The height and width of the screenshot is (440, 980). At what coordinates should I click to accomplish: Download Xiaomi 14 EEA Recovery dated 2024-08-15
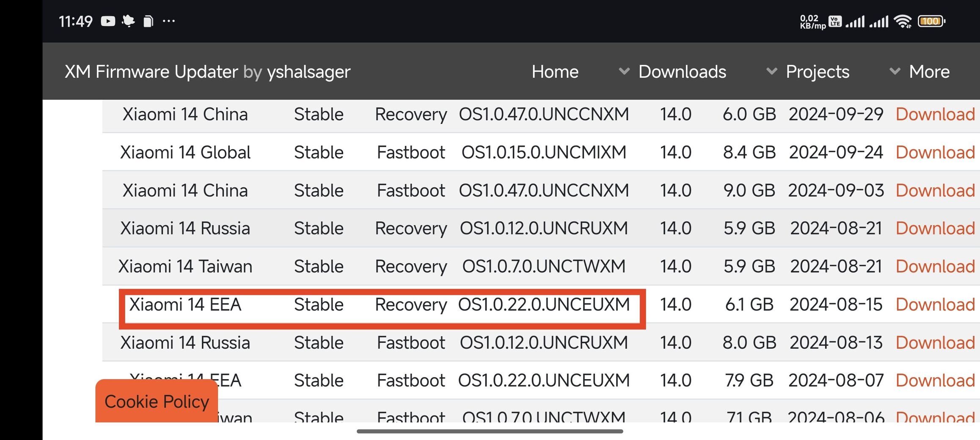coord(935,304)
